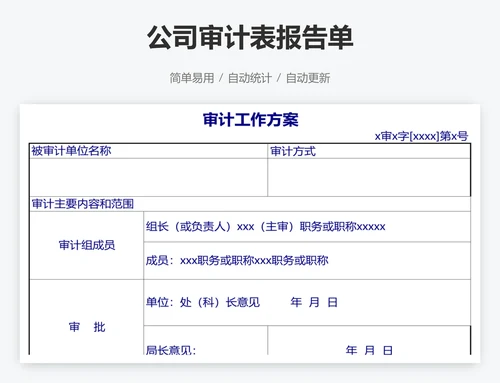Click the empty cell below 审计方式
This screenshot has width=500, height=383.
coord(369,177)
